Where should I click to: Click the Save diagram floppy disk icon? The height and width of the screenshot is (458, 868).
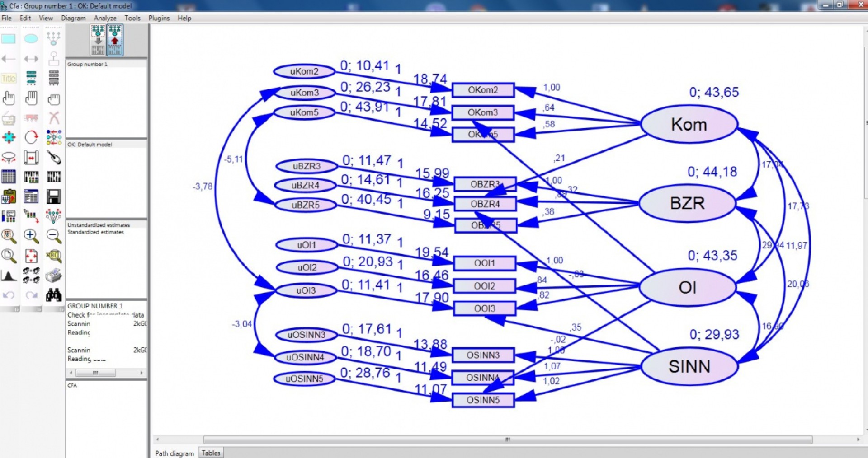tap(53, 196)
